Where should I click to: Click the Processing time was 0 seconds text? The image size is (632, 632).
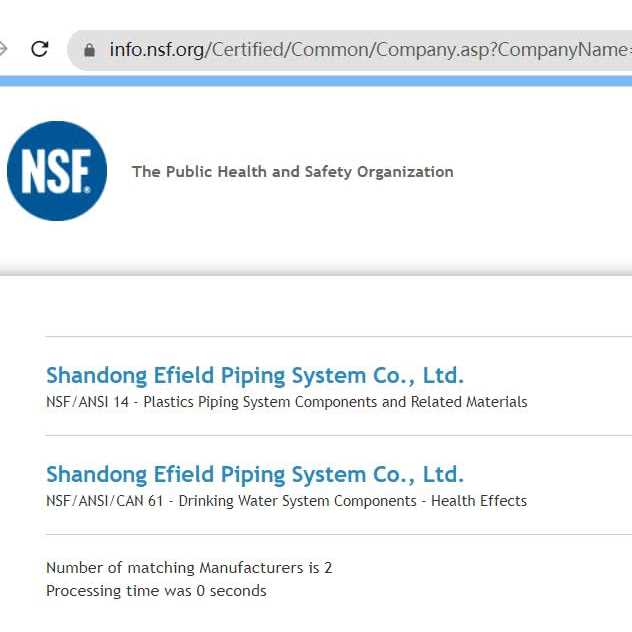[156, 591]
